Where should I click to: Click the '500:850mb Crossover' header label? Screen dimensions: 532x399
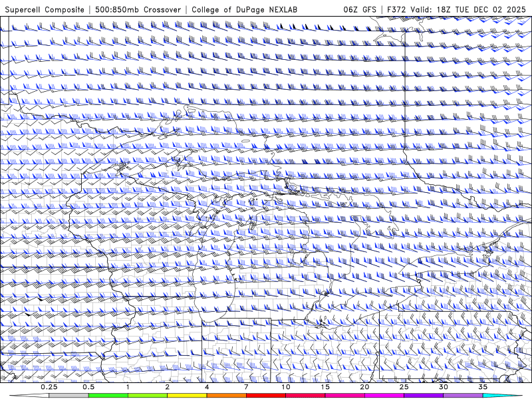click(138, 9)
